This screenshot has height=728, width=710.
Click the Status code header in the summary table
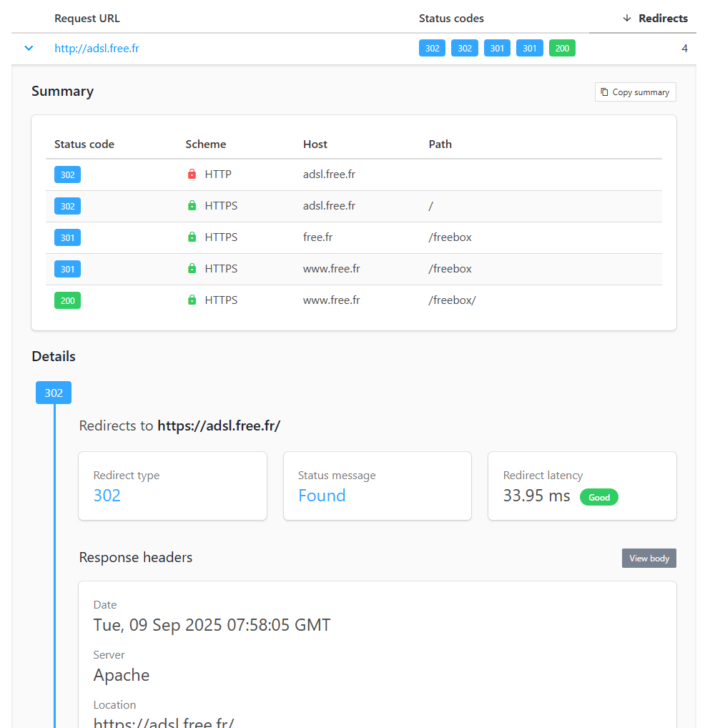click(84, 144)
